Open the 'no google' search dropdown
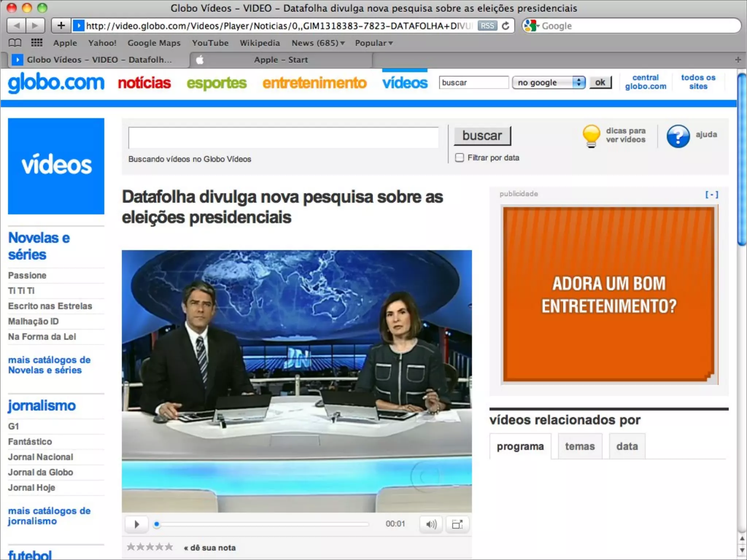This screenshot has height=560, width=747. point(549,83)
